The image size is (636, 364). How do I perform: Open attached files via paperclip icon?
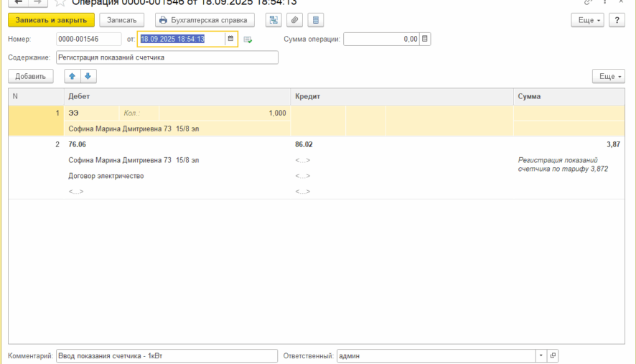294,20
